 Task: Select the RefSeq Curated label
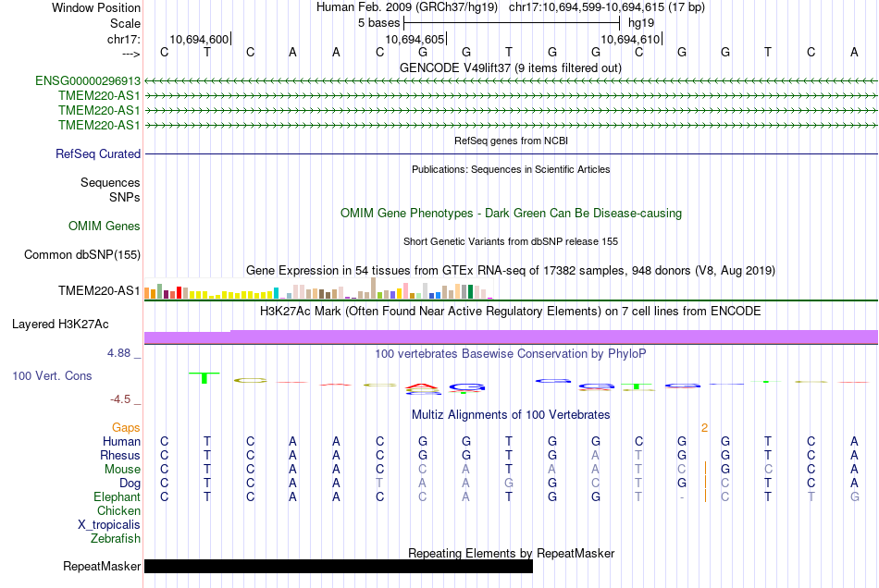click(98, 154)
